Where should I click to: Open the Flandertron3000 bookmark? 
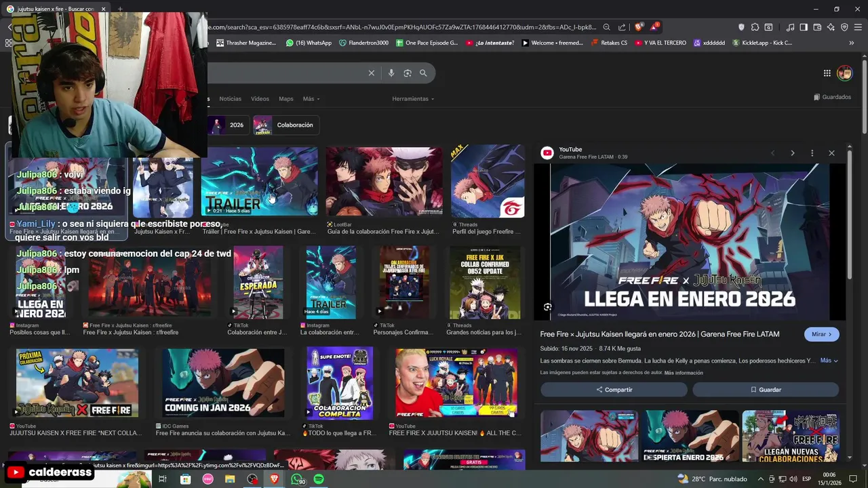pos(363,43)
